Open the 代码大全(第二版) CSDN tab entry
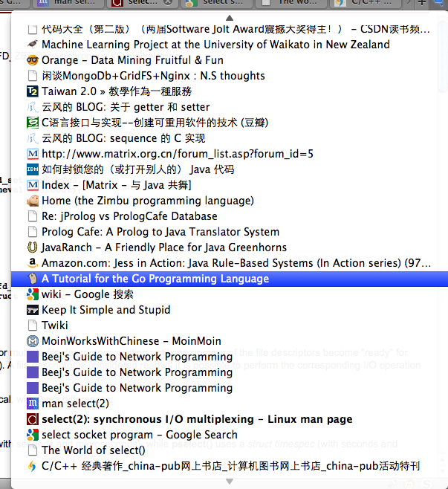The height and width of the screenshot is (489, 448). [x=230, y=29]
